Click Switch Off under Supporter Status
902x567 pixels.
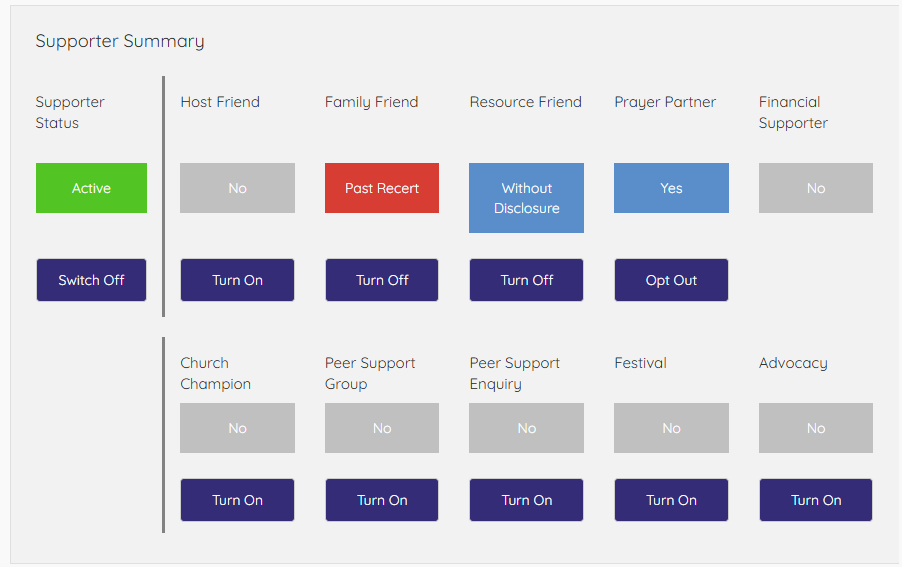pyautogui.click(x=91, y=280)
